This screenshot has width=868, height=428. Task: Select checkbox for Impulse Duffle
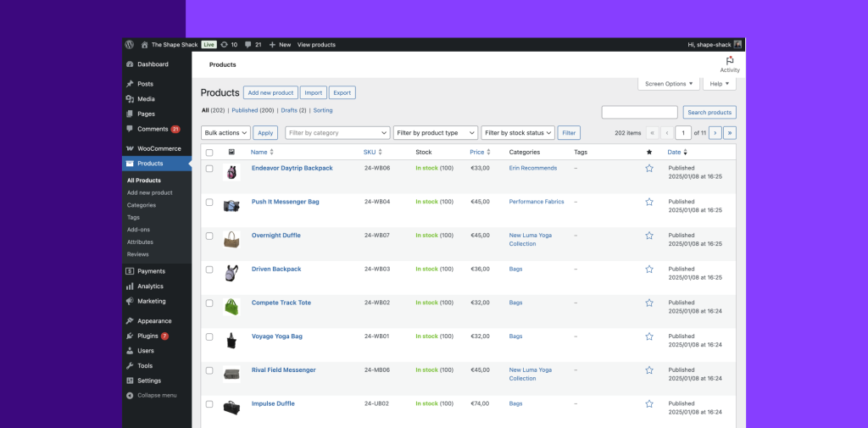tap(209, 404)
